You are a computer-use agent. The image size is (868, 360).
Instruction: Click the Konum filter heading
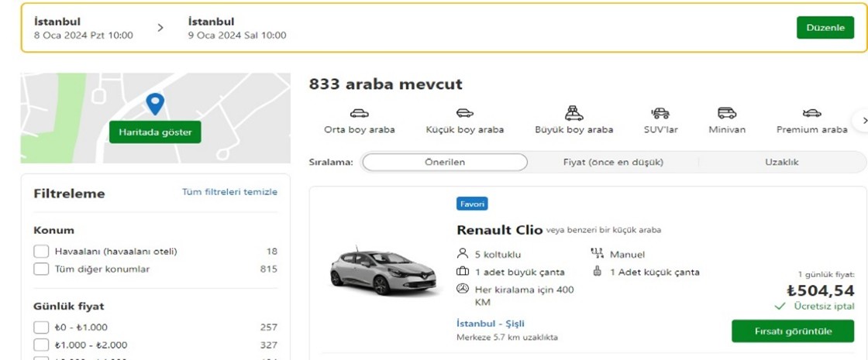(x=53, y=230)
